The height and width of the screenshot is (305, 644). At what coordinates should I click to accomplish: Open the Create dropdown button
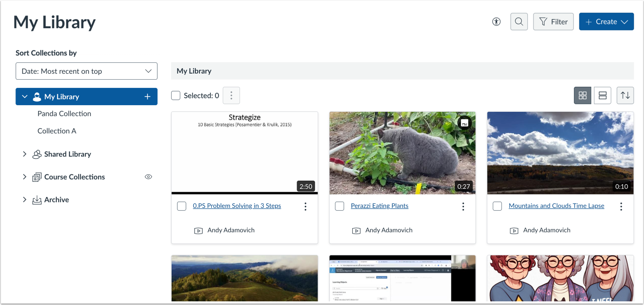[x=606, y=21]
